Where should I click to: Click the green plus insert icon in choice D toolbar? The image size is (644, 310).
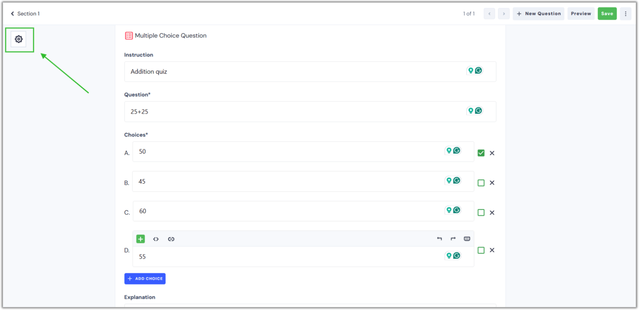tap(140, 239)
